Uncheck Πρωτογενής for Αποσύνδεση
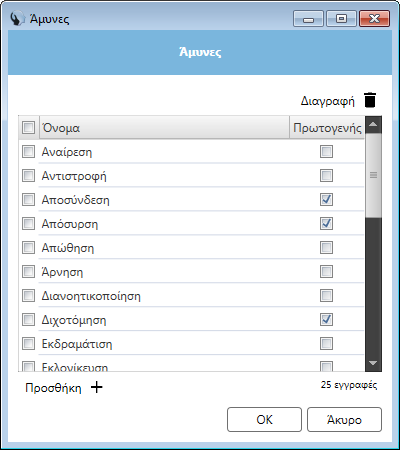Screen dimensions: 400x450 [x=326, y=200]
